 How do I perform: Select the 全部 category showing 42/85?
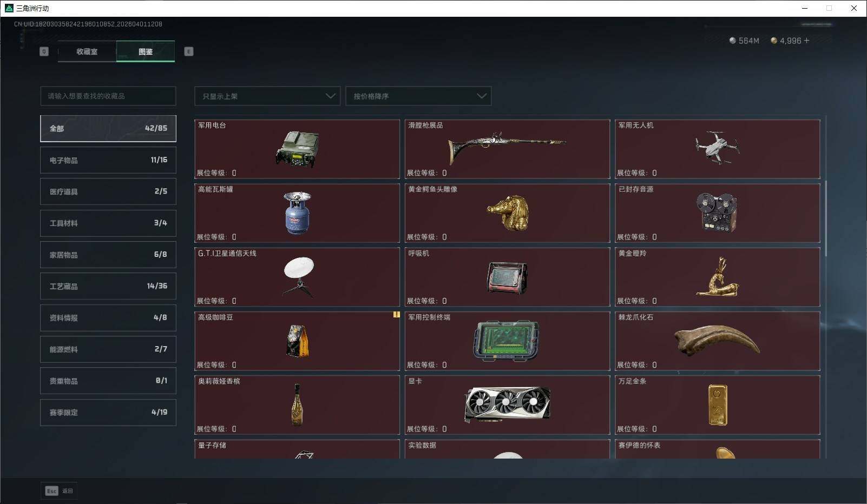click(108, 128)
